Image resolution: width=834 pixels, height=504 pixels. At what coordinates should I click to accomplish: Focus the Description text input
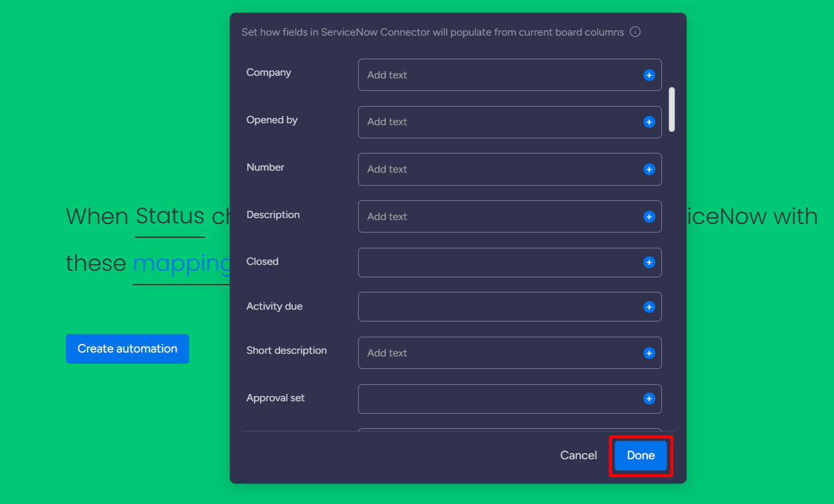tap(510, 217)
